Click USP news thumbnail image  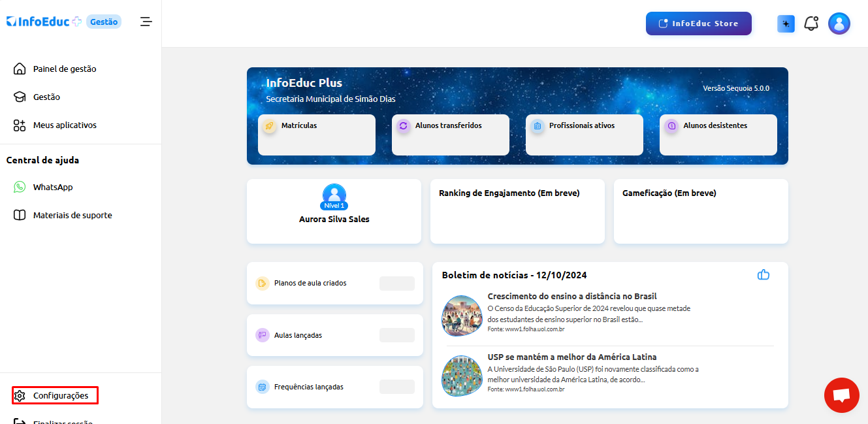[462, 376]
